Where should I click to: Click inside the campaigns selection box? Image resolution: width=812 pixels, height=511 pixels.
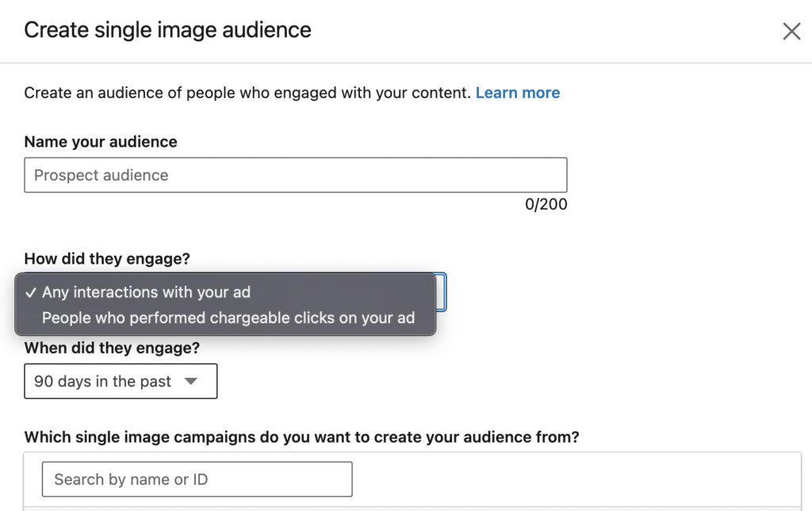(x=555, y=479)
